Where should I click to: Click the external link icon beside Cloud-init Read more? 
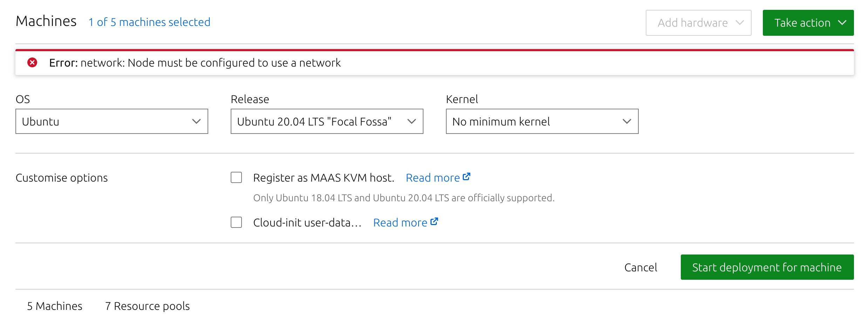(435, 221)
